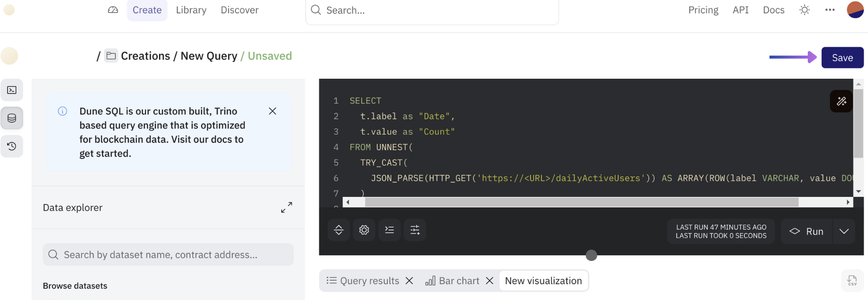Click the format query indent icon
Viewport: 868px width, 300px height.
click(389, 230)
